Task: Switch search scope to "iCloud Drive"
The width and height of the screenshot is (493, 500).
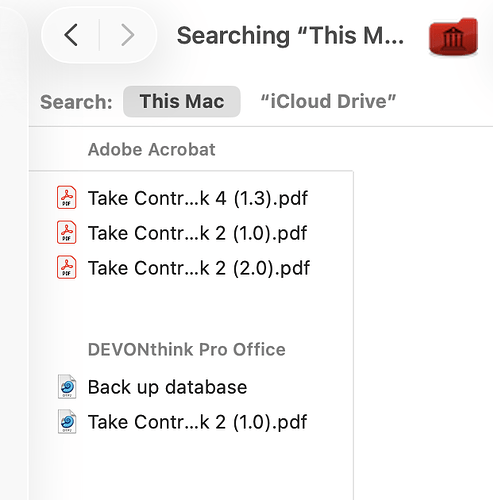Action: pos(328,101)
